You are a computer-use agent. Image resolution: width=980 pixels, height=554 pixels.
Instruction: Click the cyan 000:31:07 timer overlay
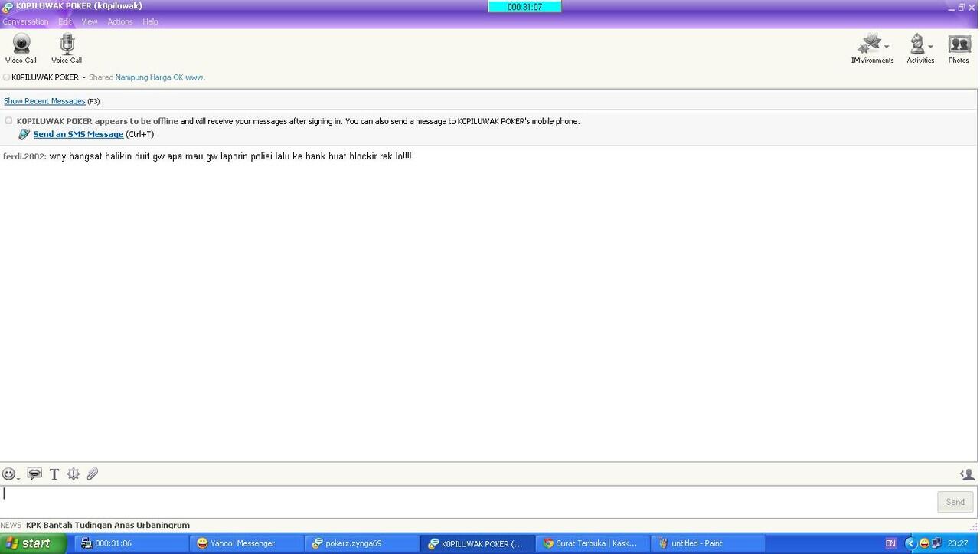click(524, 7)
